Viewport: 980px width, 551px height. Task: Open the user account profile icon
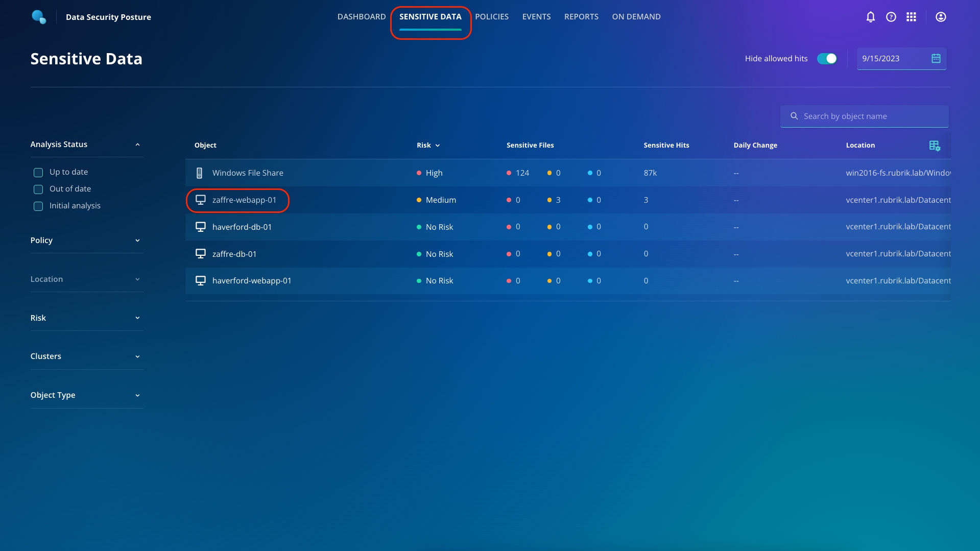tap(941, 17)
